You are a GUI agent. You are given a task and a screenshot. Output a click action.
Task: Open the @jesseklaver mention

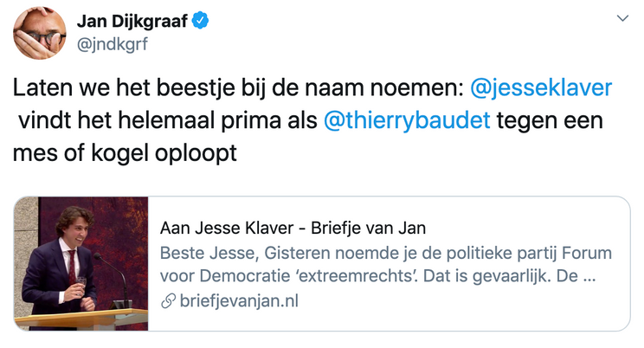pos(541,88)
